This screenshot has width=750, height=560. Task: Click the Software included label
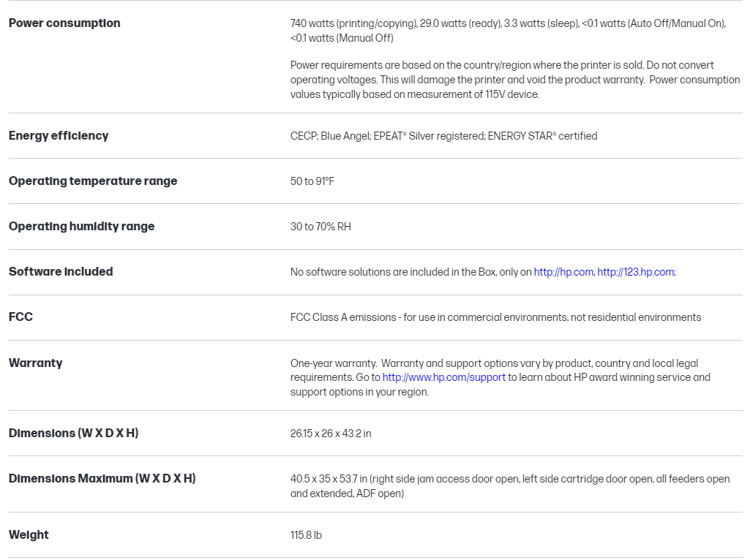point(61,271)
